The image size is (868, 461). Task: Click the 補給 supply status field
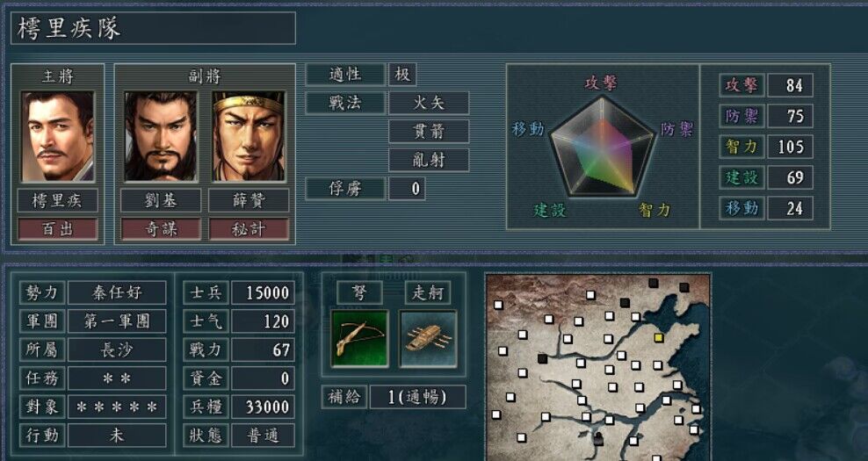[418, 397]
